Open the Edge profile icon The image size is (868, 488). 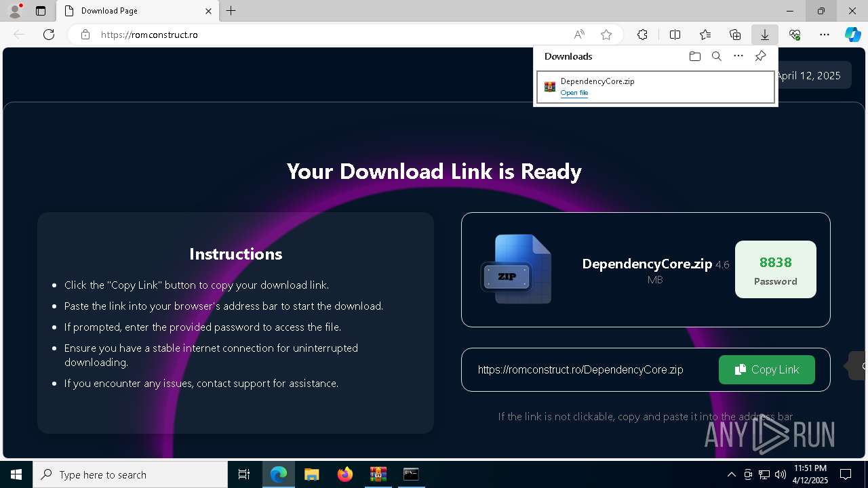[14, 11]
